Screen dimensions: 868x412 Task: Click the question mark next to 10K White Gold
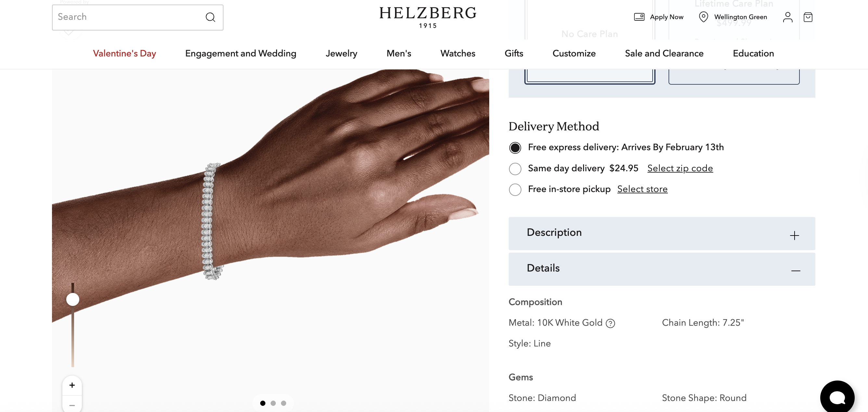click(x=610, y=323)
